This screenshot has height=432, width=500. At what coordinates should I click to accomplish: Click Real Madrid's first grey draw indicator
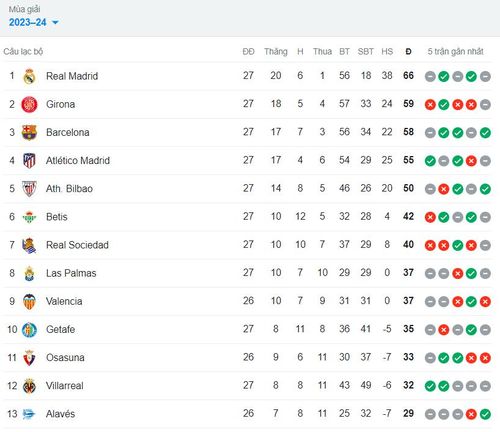[x=430, y=77]
